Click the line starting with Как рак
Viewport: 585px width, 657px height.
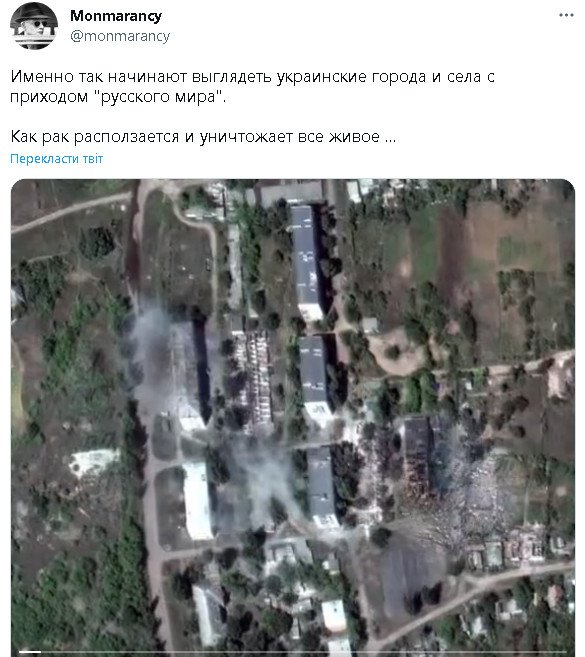point(203,137)
